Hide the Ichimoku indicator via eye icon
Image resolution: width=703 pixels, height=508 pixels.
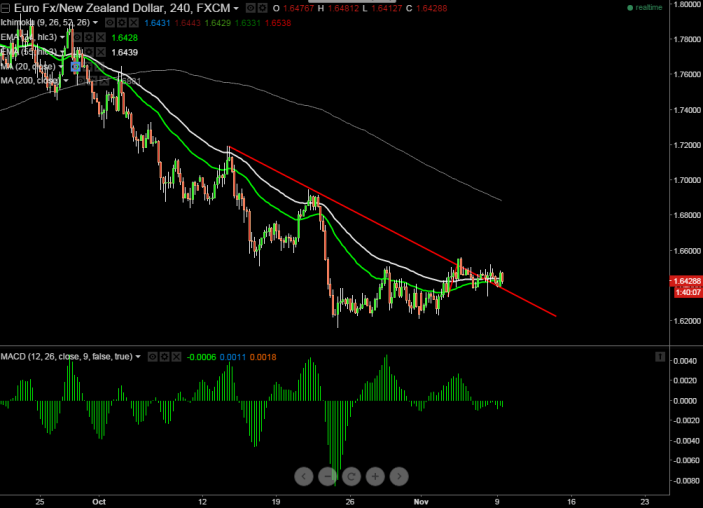point(110,22)
